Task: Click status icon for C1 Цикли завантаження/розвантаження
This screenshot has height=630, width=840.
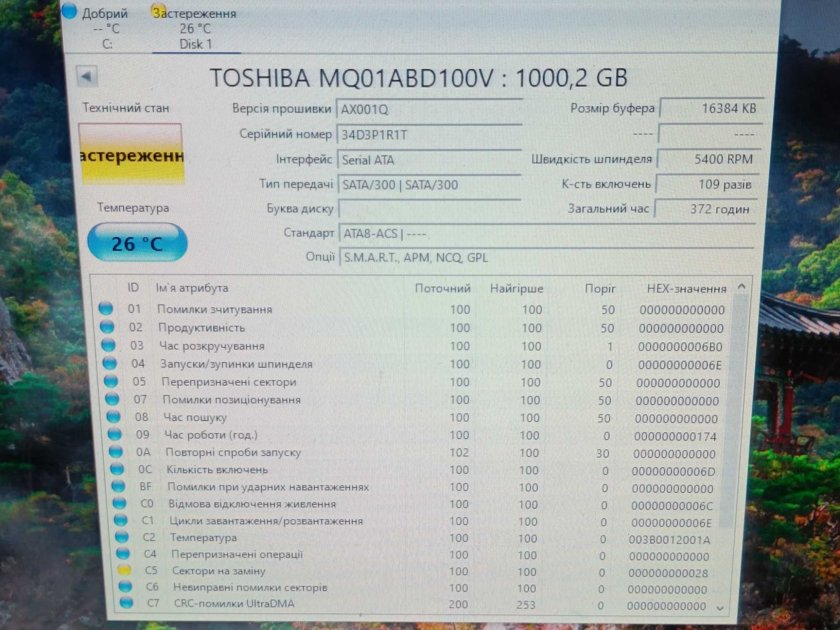Action: click(121, 520)
